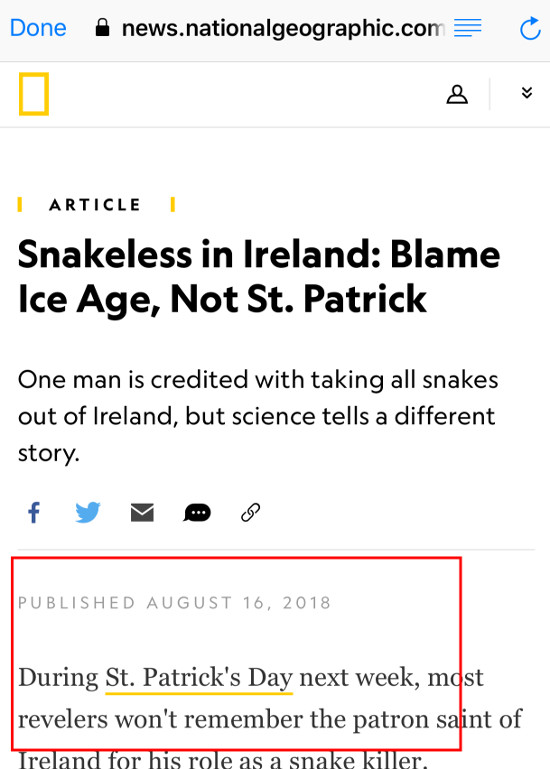
Task: Tap the Done button
Action: click(38, 28)
